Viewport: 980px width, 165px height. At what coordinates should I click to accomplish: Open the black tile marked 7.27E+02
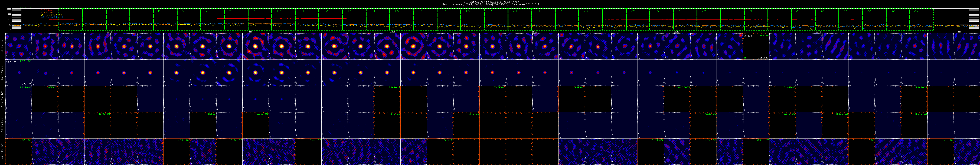(x=440, y=151)
